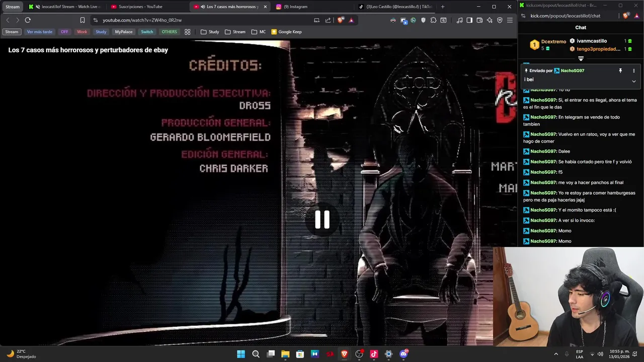
Task: Open pinned message three-dot options
Action: tap(633, 71)
